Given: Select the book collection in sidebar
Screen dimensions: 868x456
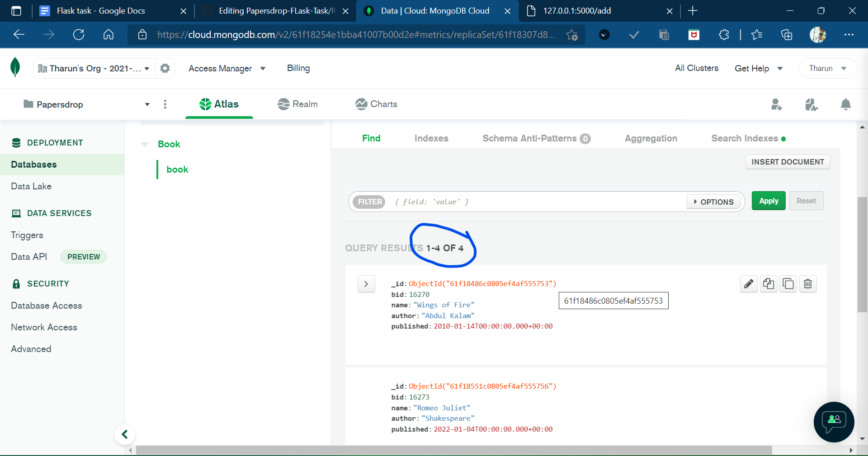Looking at the screenshot, I should (x=177, y=169).
